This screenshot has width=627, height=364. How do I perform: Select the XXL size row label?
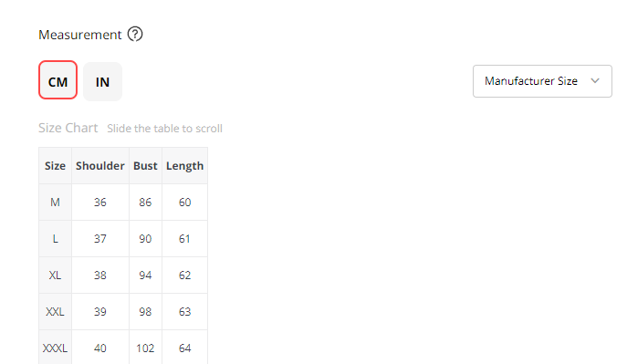pos(55,312)
